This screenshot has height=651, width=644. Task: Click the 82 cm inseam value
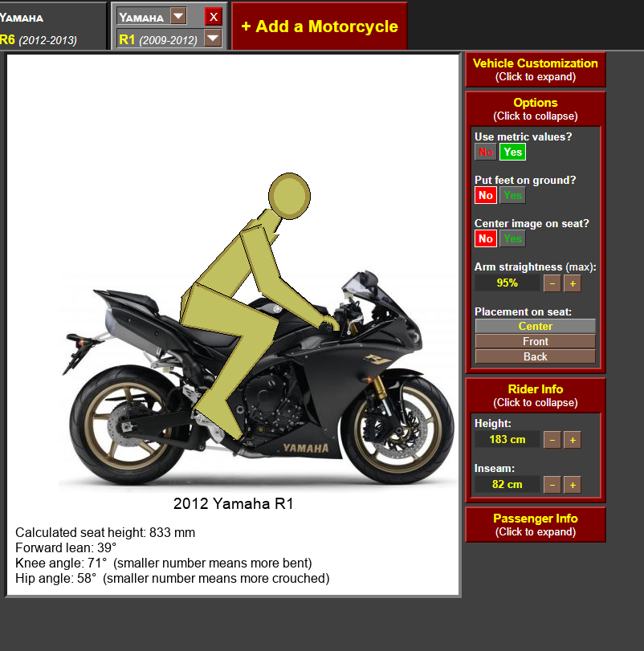coord(507,484)
